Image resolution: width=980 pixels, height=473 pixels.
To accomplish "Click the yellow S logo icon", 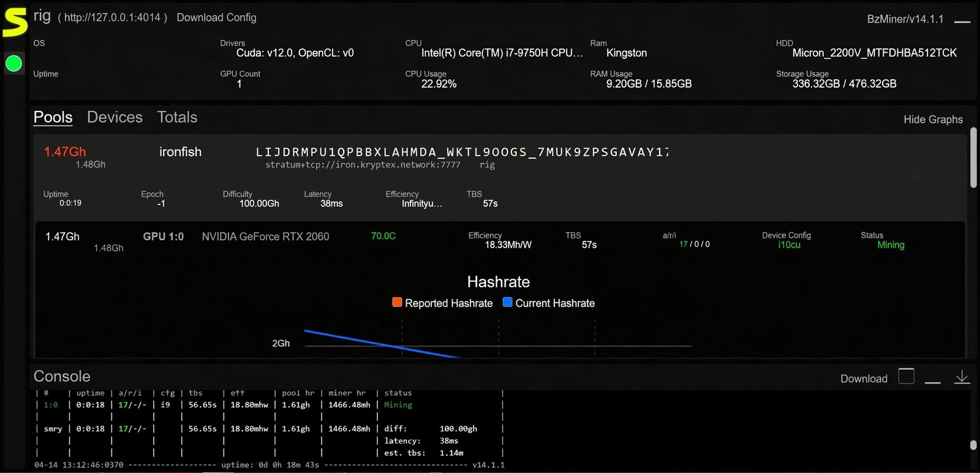I will (15, 23).
